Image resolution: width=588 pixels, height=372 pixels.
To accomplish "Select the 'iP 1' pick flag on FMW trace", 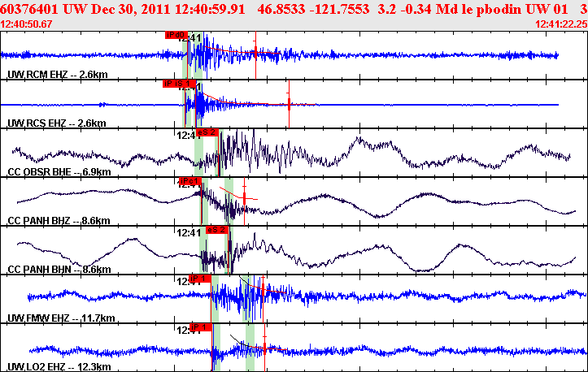I will (200, 279).
